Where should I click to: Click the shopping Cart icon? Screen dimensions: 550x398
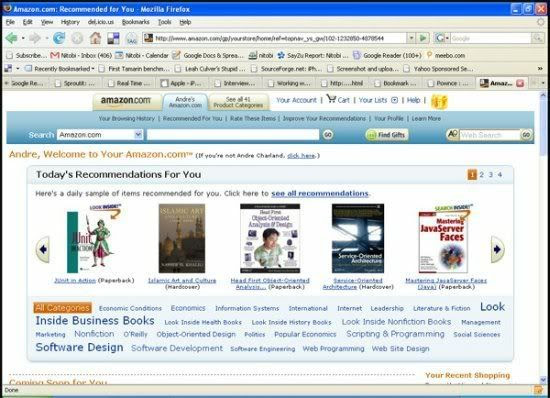[331, 99]
